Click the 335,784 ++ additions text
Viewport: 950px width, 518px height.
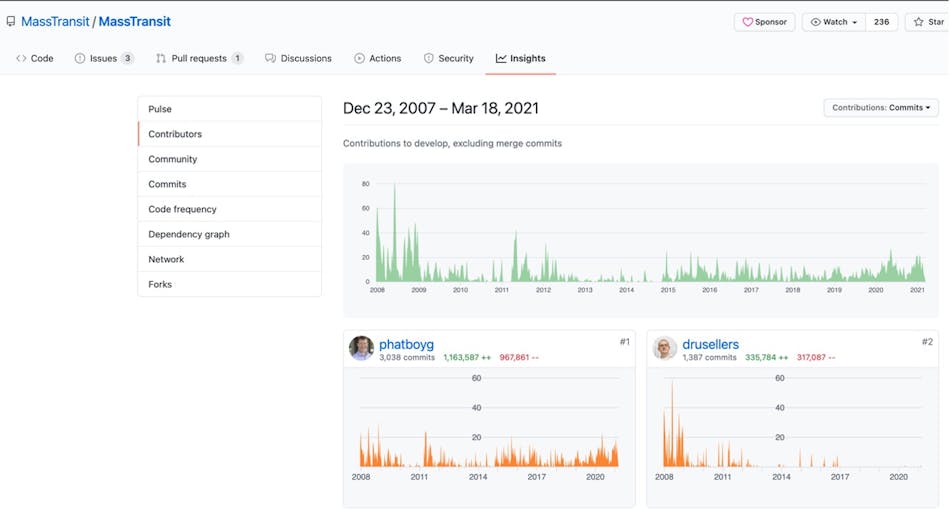click(x=766, y=357)
